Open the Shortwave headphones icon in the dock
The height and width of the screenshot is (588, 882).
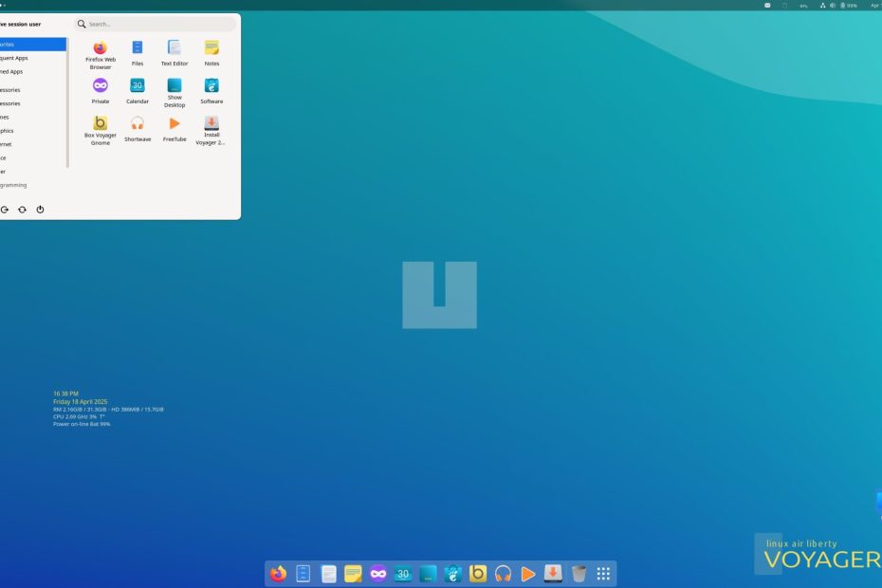tap(503, 574)
